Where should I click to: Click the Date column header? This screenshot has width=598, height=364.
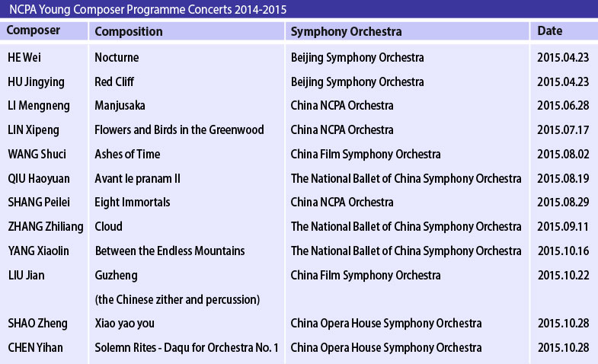pos(549,31)
